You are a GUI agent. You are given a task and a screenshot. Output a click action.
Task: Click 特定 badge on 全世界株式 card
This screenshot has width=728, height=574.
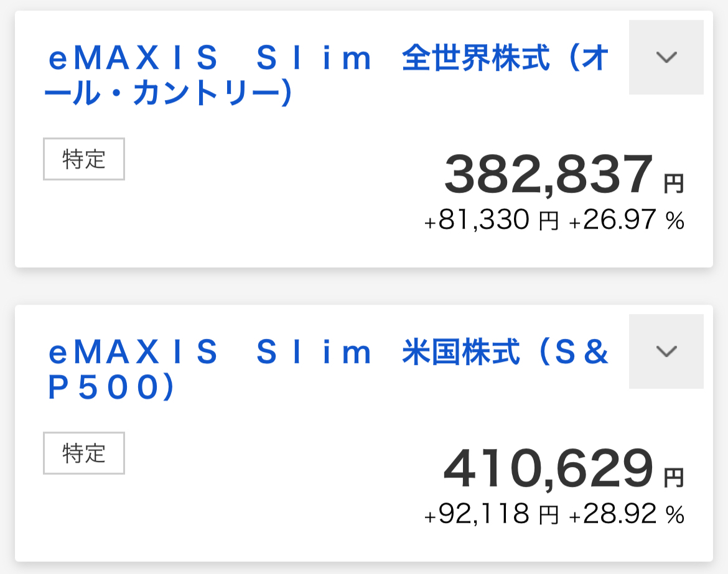click(x=84, y=159)
